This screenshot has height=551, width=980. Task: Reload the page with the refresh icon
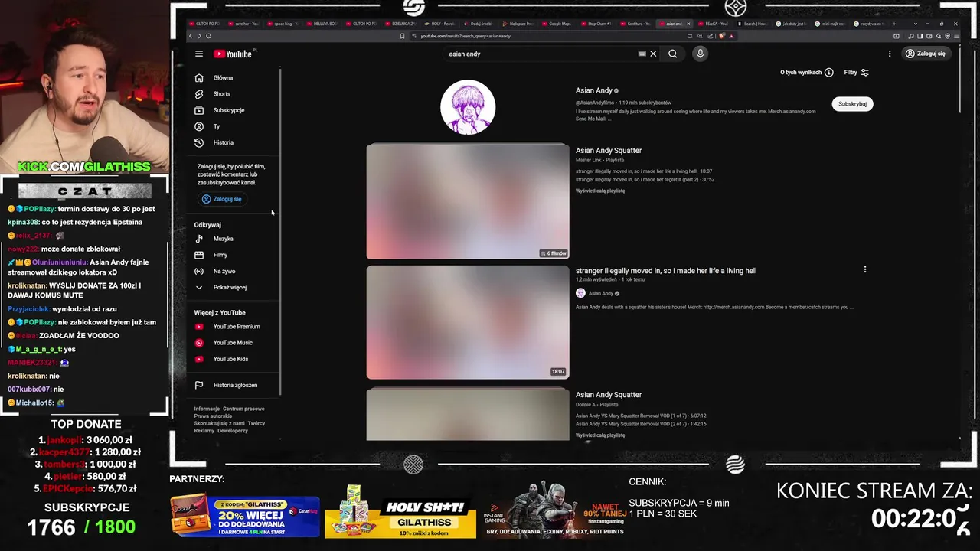click(208, 36)
